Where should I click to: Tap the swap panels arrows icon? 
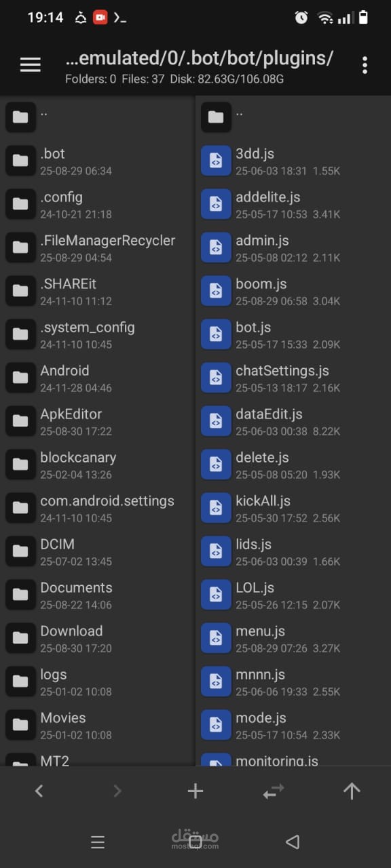(x=274, y=791)
